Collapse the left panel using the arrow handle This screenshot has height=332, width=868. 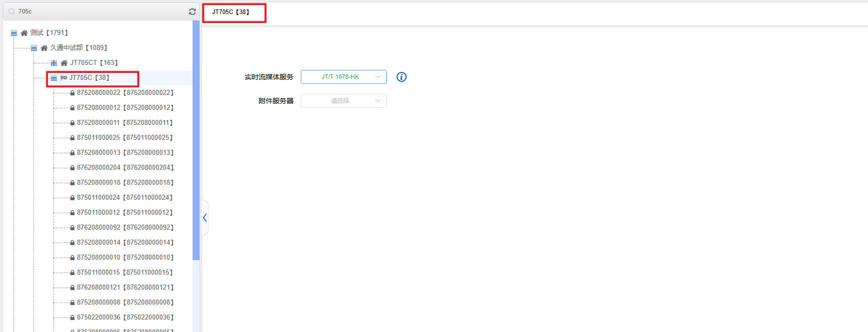(x=205, y=218)
